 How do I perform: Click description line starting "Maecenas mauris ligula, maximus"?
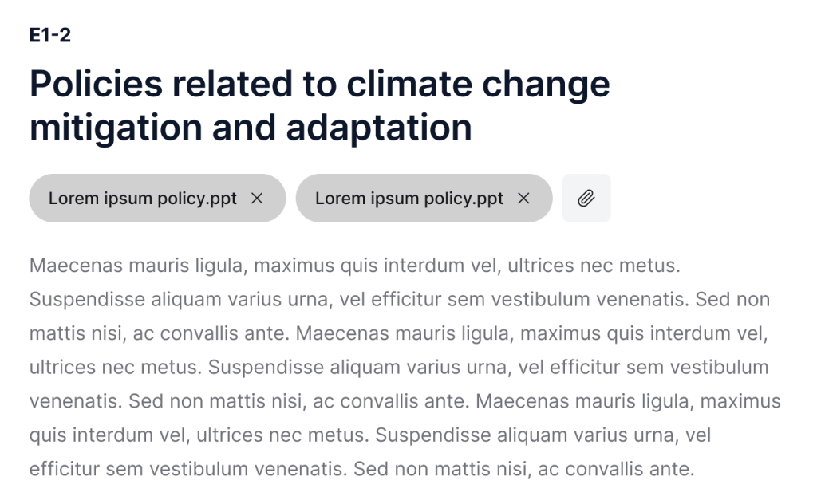coord(354,265)
